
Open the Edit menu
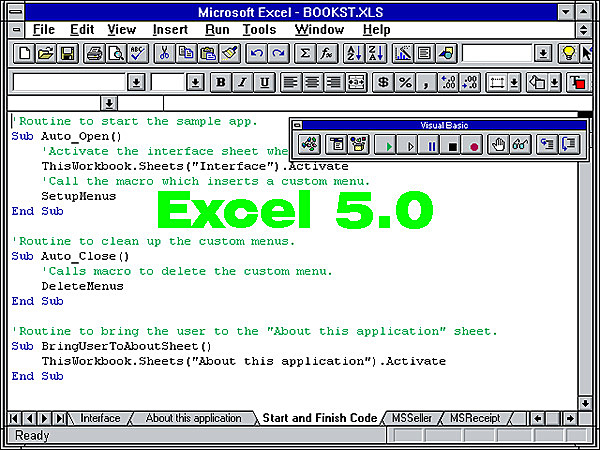82,30
